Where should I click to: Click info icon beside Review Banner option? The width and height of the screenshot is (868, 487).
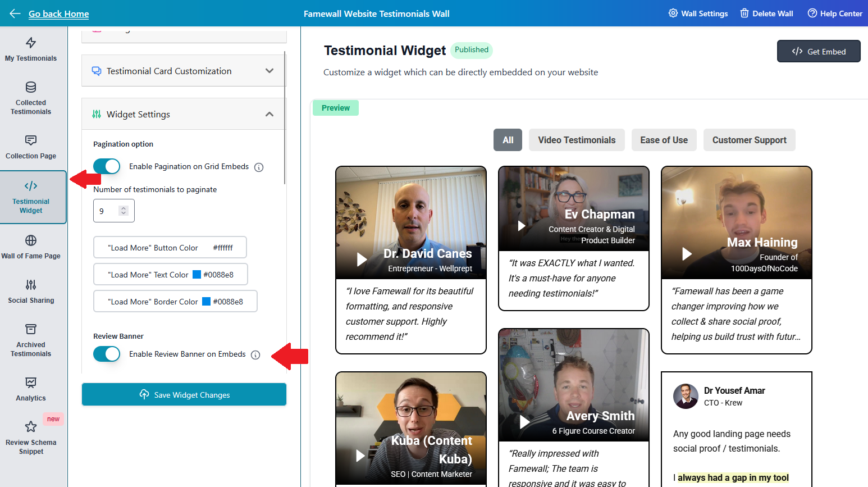(255, 355)
